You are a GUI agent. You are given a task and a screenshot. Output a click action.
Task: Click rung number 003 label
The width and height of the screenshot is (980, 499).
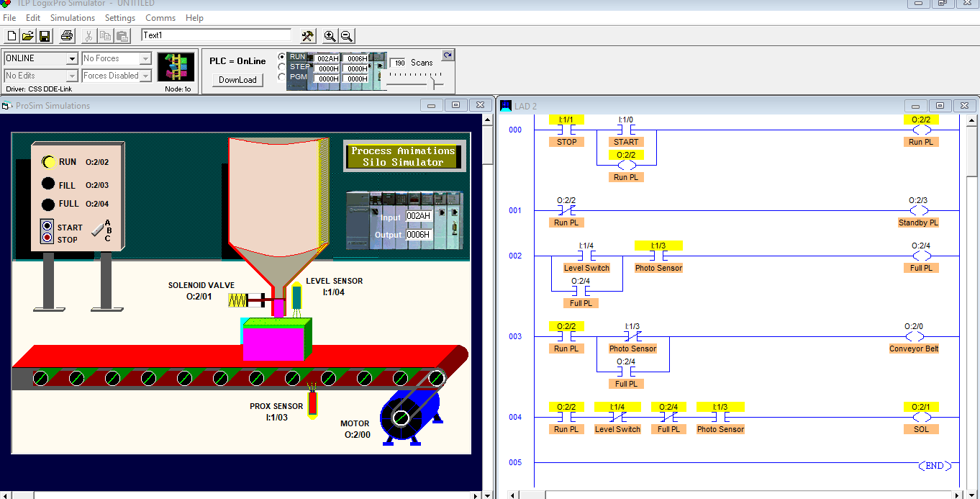click(515, 336)
